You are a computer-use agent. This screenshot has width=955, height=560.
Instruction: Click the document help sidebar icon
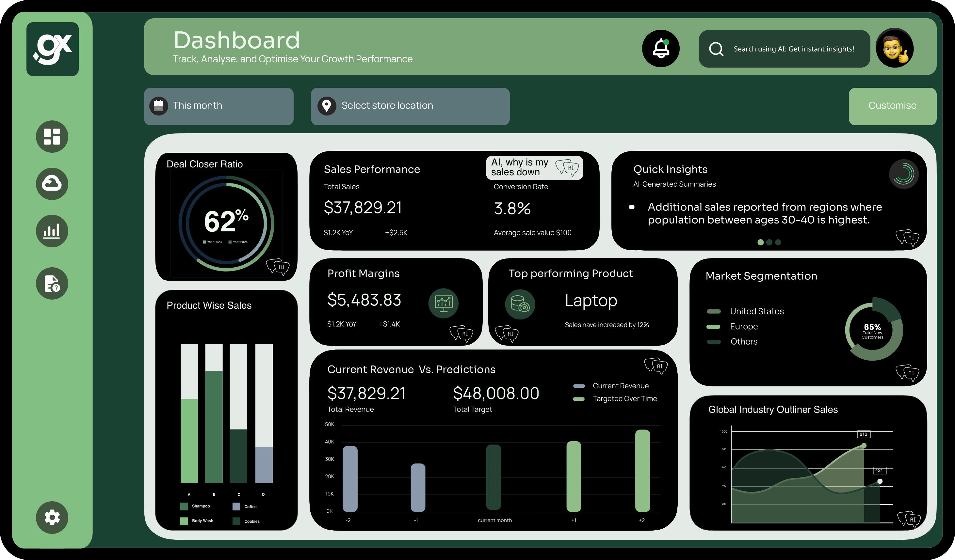[x=52, y=283]
